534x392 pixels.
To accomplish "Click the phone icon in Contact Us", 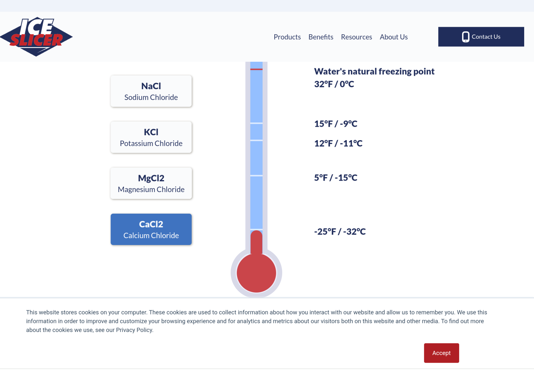I will [465, 37].
